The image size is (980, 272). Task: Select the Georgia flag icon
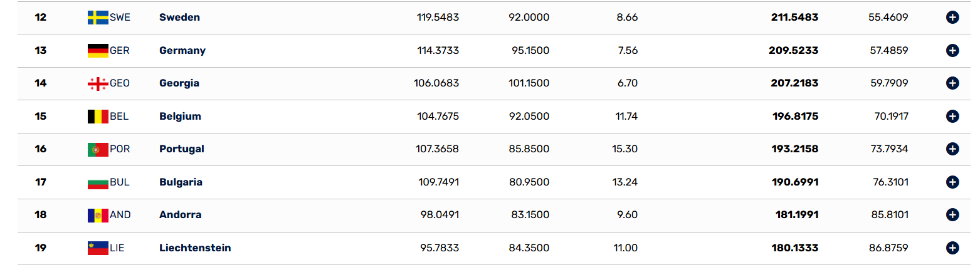[x=98, y=83]
